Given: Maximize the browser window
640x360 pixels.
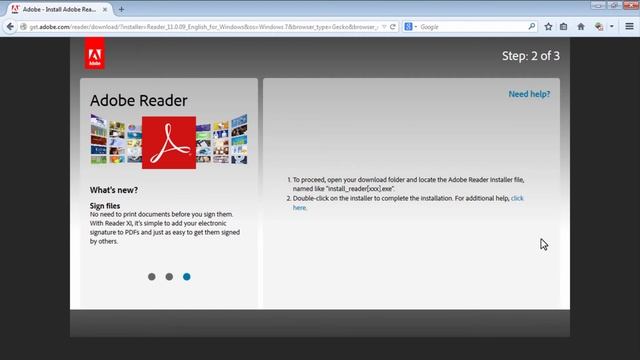Looking at the screenshot, I should coord(613,5).
